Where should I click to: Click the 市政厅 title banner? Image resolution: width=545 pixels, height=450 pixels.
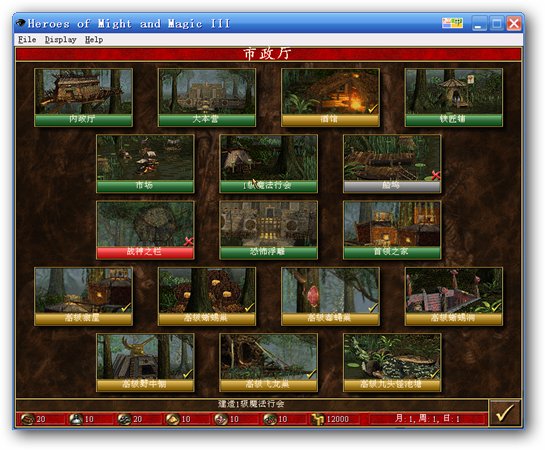(x=268, y=54)
